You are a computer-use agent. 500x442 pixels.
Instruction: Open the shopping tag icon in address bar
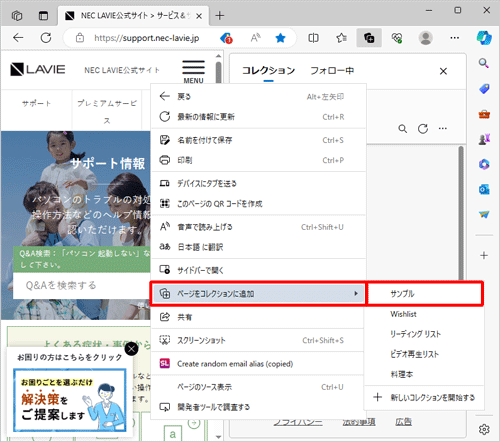tap(226, 38)
